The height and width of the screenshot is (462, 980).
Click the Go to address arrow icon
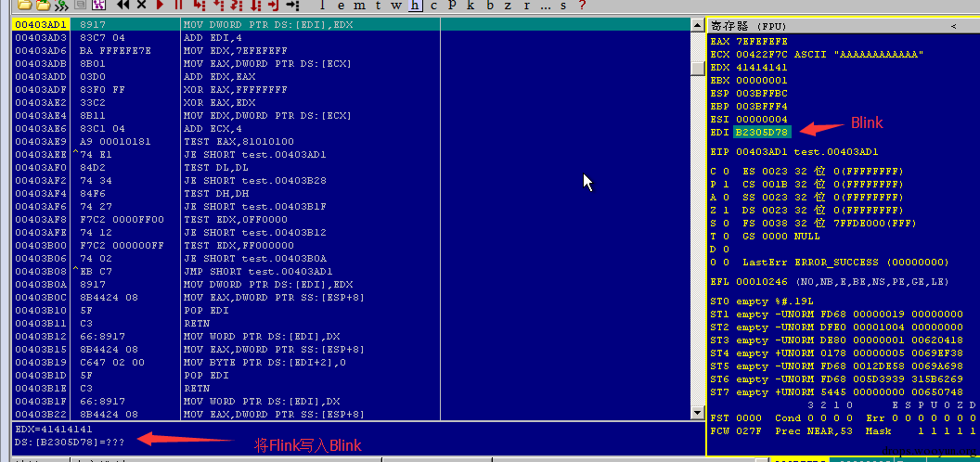tap(292, 5)
